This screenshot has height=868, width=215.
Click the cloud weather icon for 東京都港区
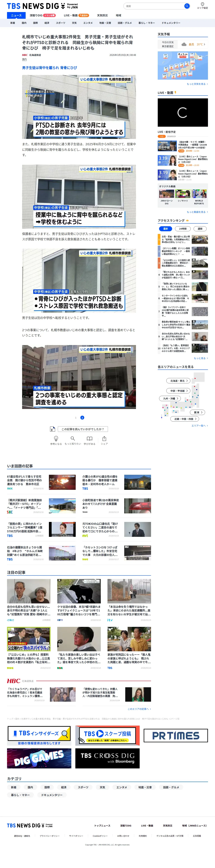pyautogui.click(x=184, y=44)
